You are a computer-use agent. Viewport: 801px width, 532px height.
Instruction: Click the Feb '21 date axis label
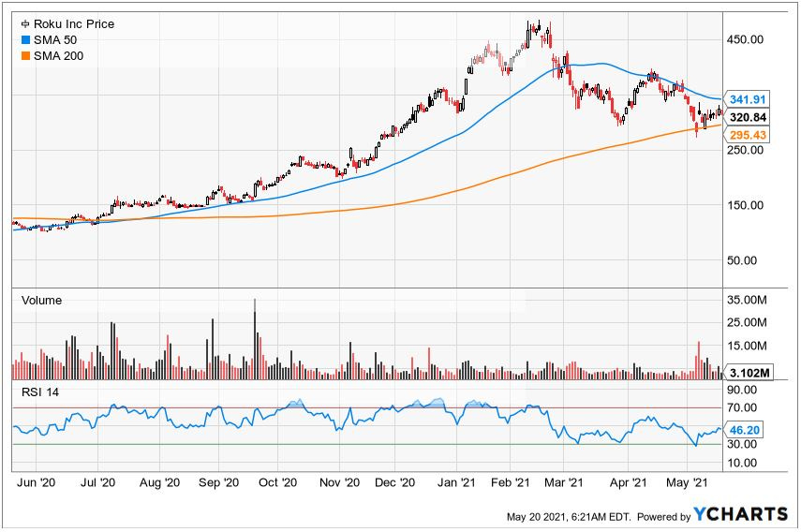[510, 482]
